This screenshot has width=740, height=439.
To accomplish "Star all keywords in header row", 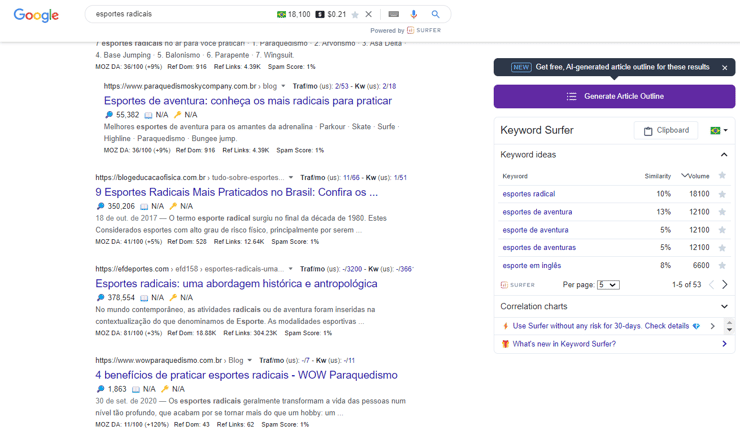I will point(722,176).
